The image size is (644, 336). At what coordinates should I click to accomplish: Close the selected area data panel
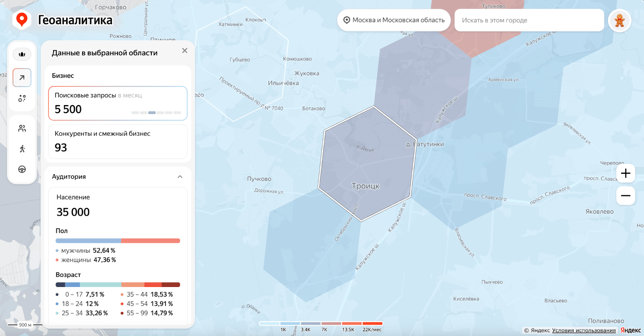[185, 51]
